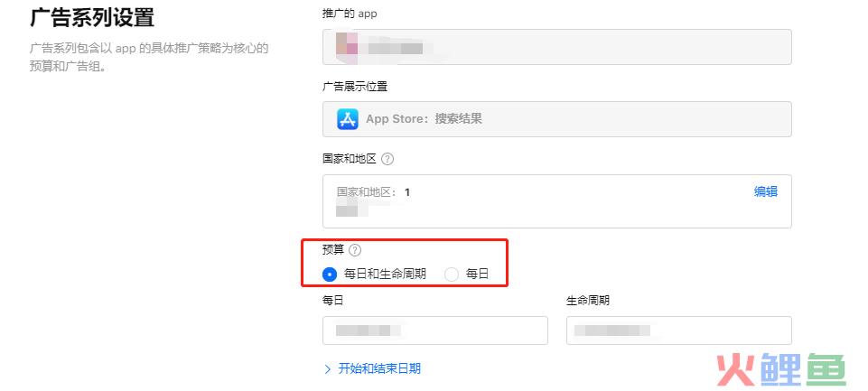The image size is (868, 391).
Task: Click the 推广的 app selection field
Action: (557, 47)
